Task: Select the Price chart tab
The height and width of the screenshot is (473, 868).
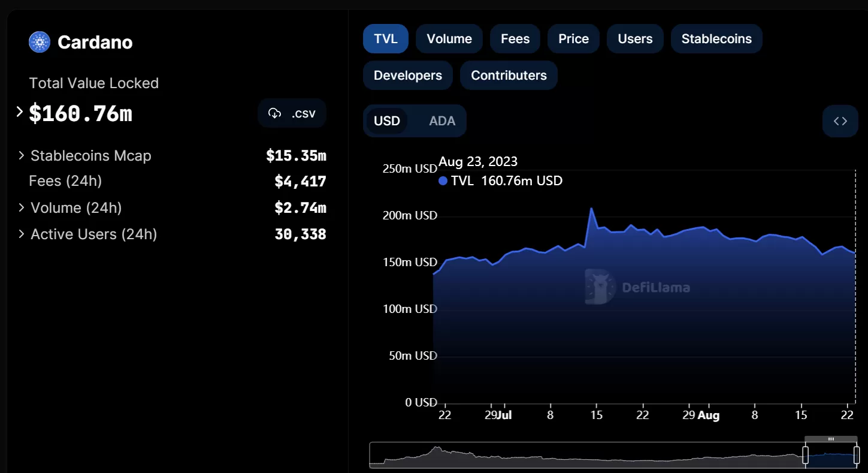Action: click(574, 39)
